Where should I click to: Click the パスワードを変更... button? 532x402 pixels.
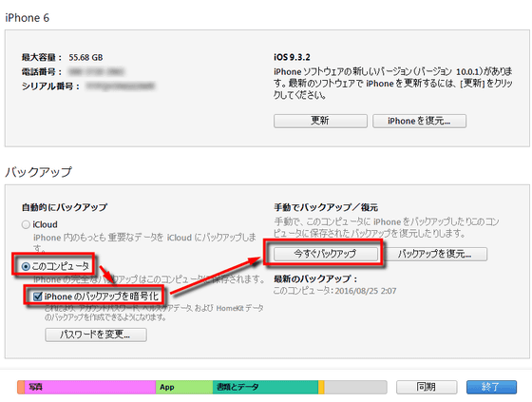[x=96, y=335]
